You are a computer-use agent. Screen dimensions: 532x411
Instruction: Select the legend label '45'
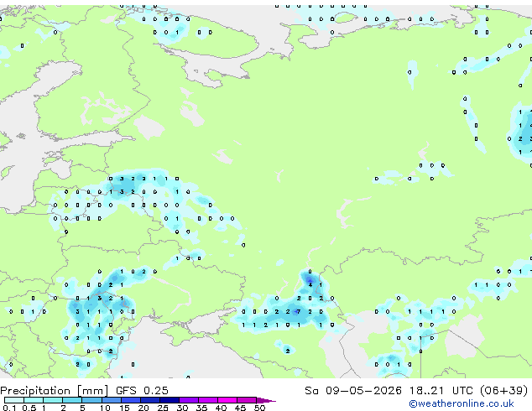(x=240, y=408)
